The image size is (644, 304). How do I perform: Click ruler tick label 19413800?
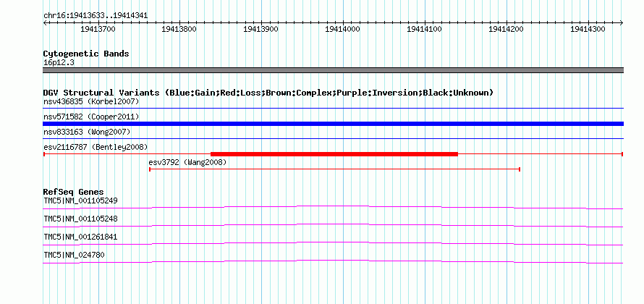pyautogui.click(x=179, y=29)
